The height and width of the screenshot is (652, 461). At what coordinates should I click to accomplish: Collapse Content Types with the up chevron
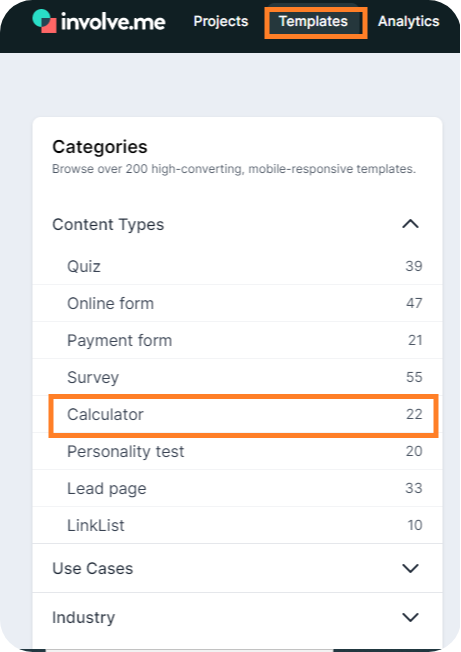pyautogui.click(x=410, y=224)
